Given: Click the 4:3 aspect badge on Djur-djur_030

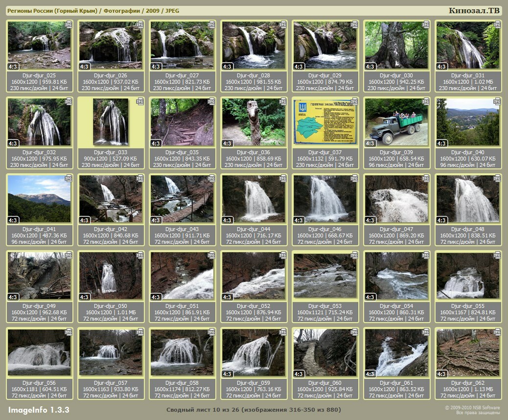Looking at the screenshot, I should (x=370, y=67).
